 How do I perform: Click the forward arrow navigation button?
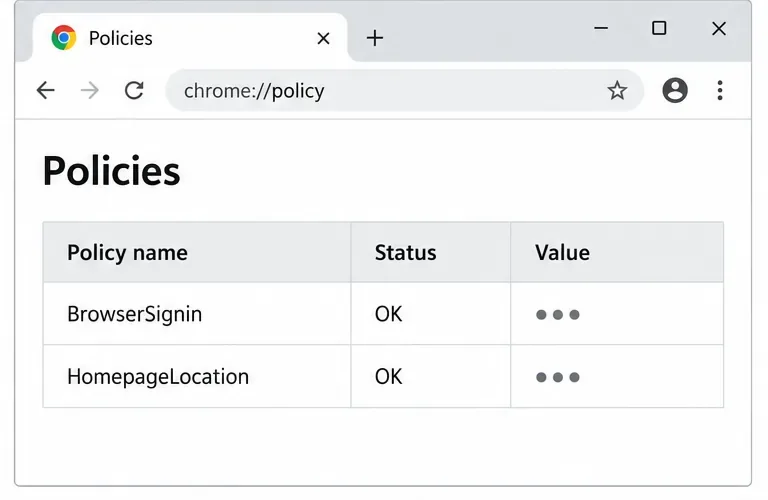90,91
